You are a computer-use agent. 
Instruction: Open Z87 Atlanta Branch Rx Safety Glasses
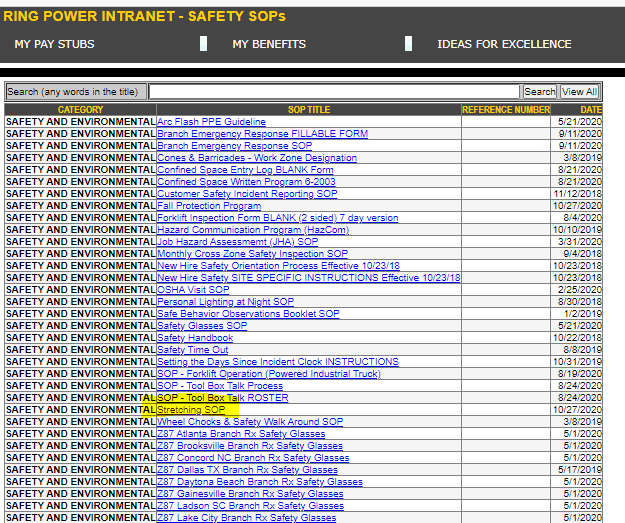(241, 434)
